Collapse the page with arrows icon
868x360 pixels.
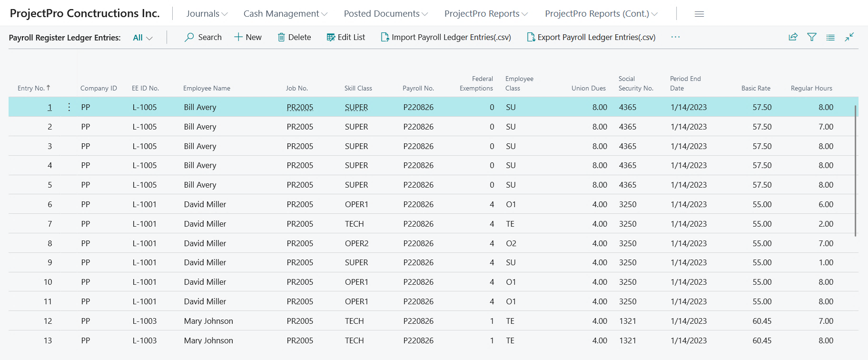(x=849, y=37)
